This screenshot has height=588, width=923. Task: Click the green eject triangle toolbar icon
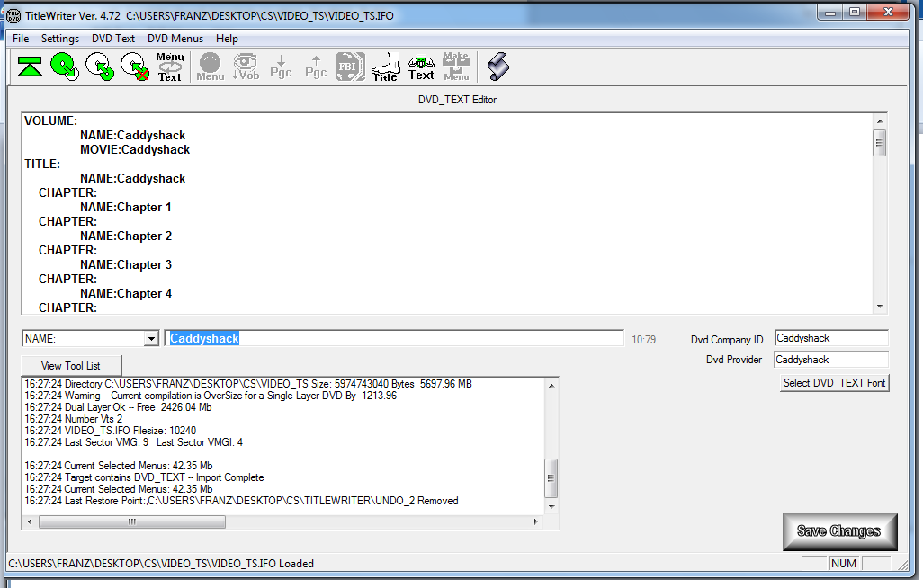point(30,67)
